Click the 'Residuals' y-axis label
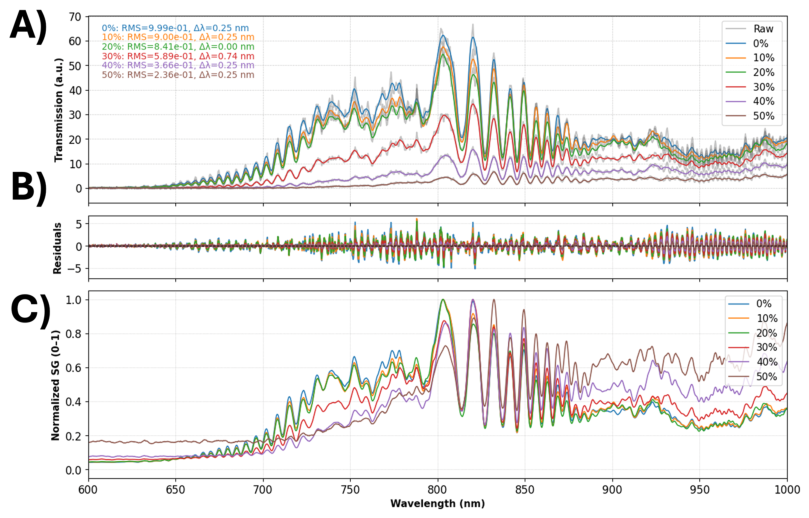The image size is (809, 518). 57,248
